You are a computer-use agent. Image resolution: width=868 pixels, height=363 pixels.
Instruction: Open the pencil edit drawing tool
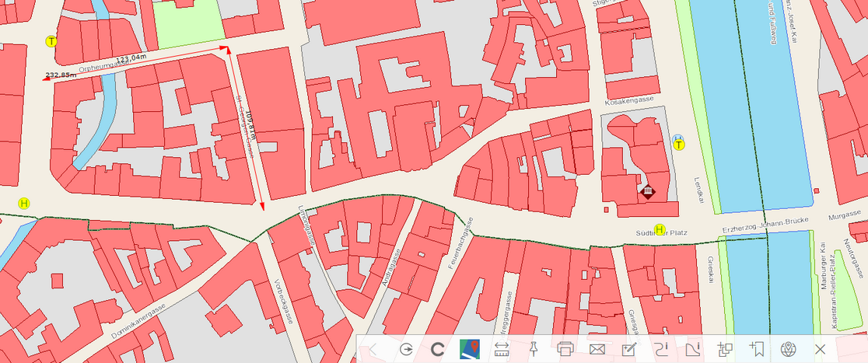[629, 349]
